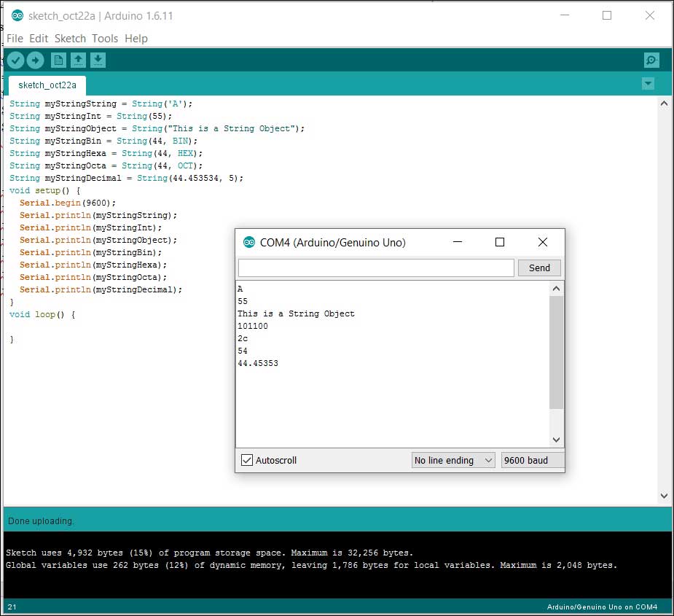Click the Arduino logo in main title bar
This screenshot has width=674, height=616.
point(17,16)
